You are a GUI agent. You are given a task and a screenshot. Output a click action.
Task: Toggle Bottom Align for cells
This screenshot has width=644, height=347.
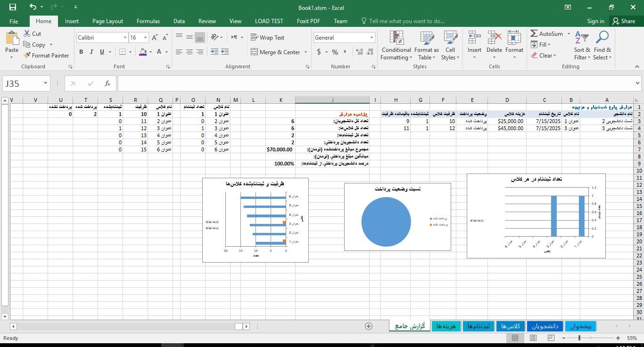[200, 37]
